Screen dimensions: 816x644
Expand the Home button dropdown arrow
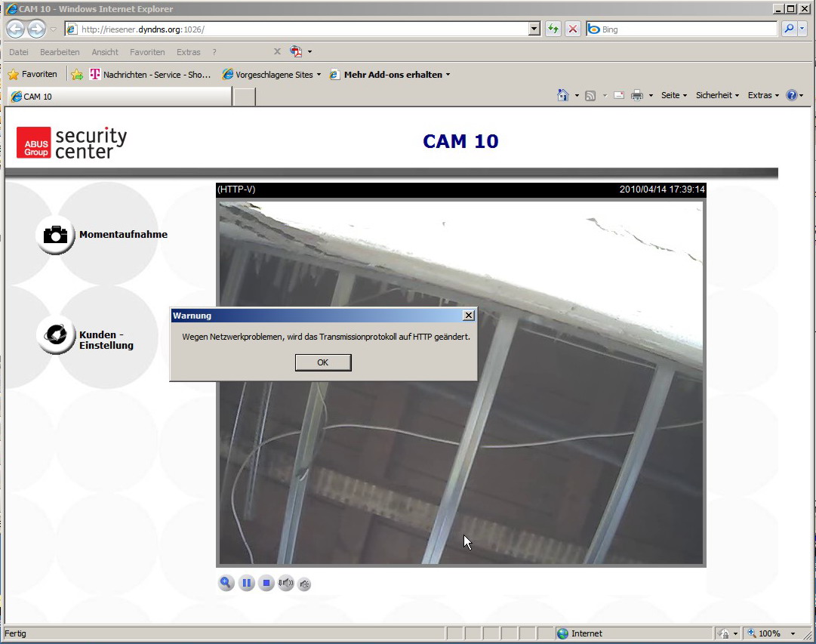click(x=577, y=95)
